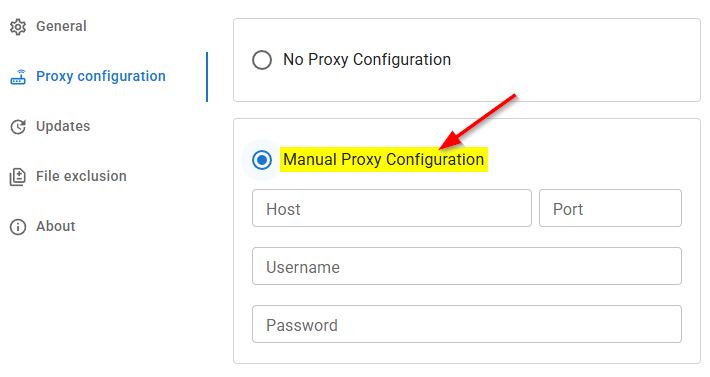This screenshot has height=377, width=710.
Task: Select the No Proxy Configuration radio button
Action: [x=262, y=60]
